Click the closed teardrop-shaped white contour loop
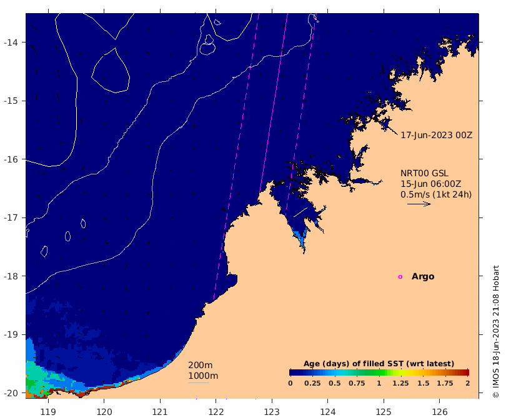 tap(111, 70)
